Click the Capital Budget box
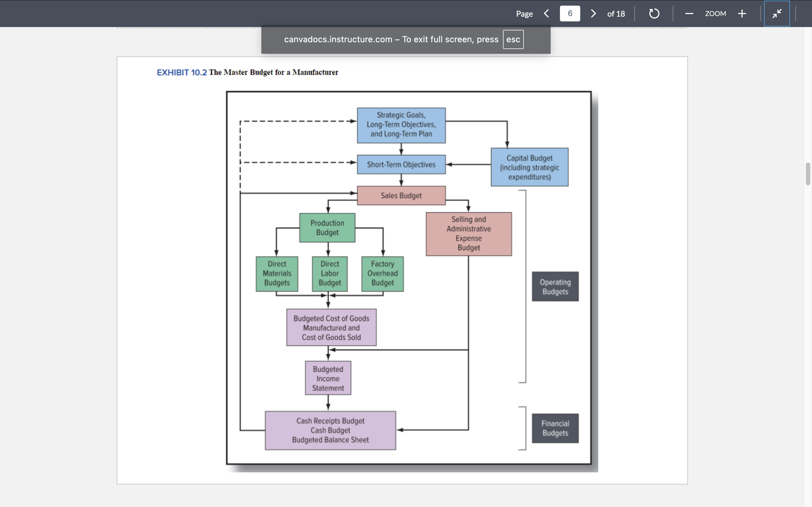This screenshot has width=812, height=507. [x=529, y=167]
